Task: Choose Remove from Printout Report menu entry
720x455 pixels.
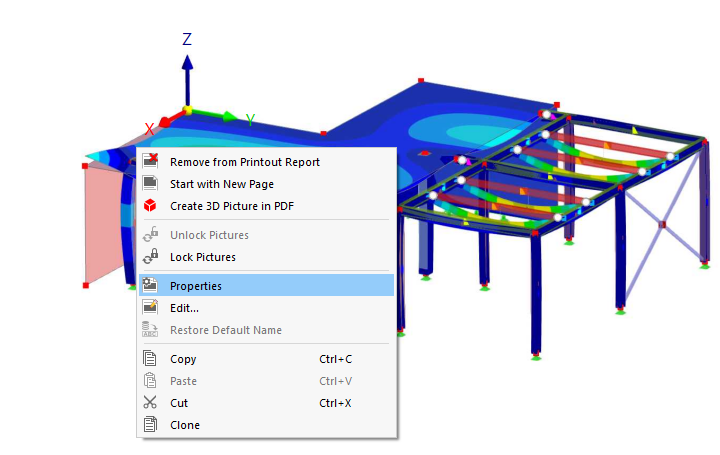Action: [266, 162]
